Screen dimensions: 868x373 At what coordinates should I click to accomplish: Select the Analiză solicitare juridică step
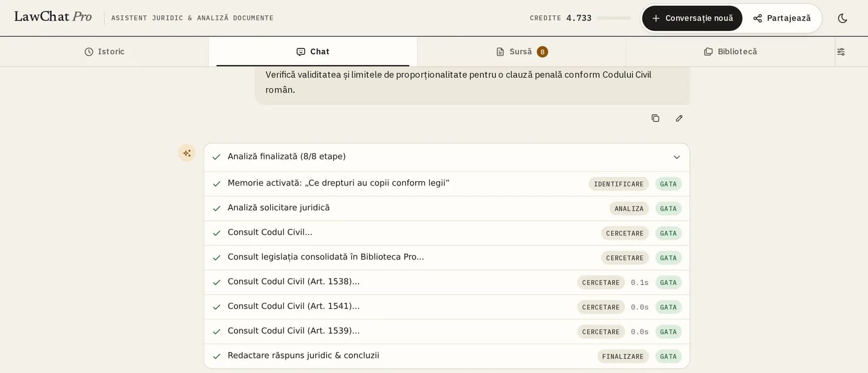279,207
